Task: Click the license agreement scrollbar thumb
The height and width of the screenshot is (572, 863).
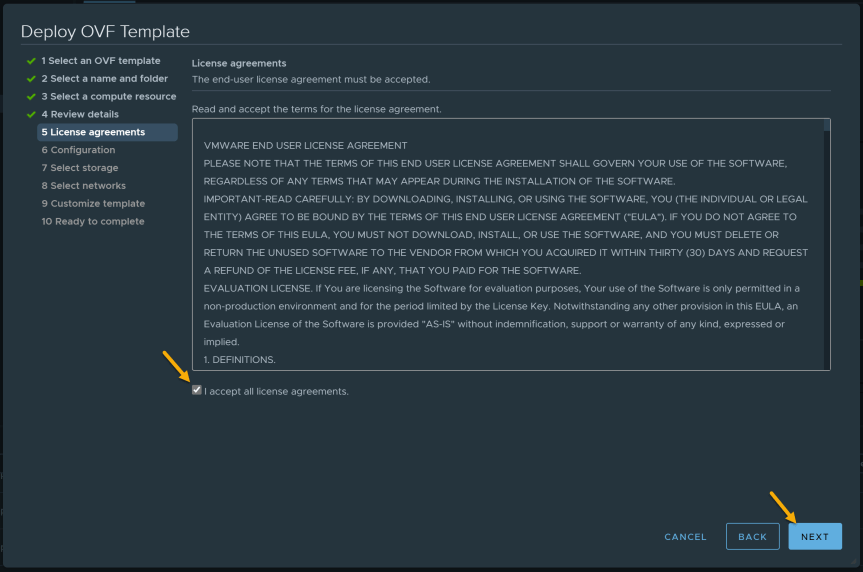Action: (x=827, y=126)
